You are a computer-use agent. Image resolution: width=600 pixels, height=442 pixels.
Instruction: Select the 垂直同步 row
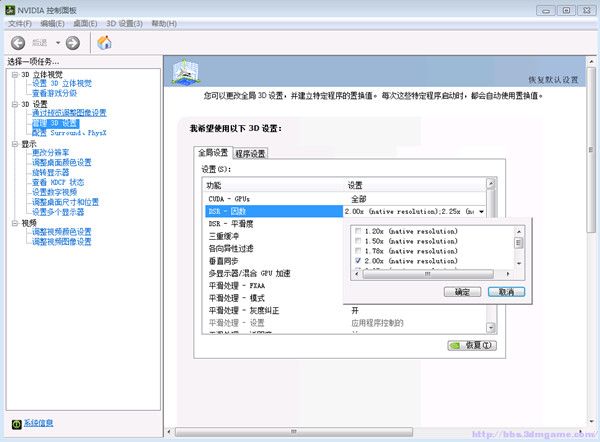point(274,261)
